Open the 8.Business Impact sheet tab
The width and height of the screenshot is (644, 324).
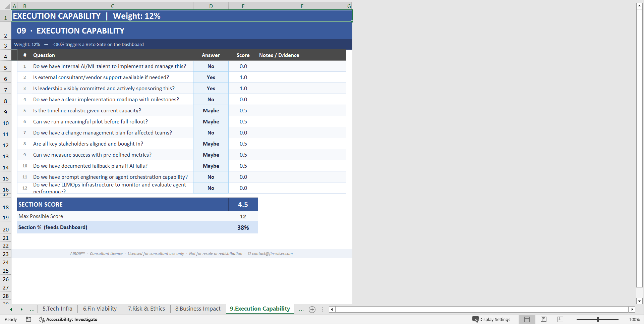point(198,309)
